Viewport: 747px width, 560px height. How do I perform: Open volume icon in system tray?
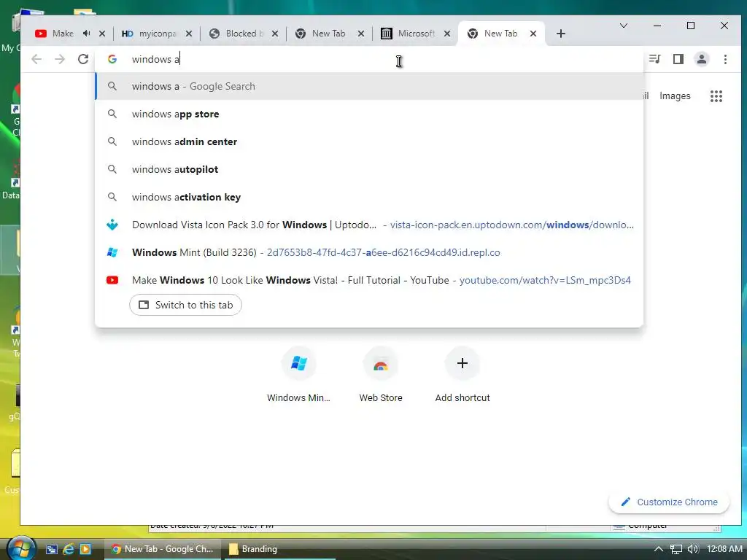[x=693, y=549]
